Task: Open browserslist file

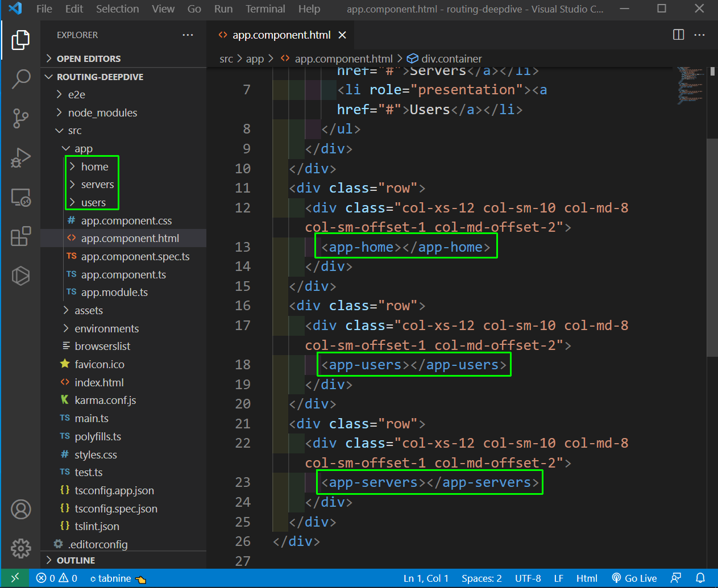Action: (x=123, y=347)
